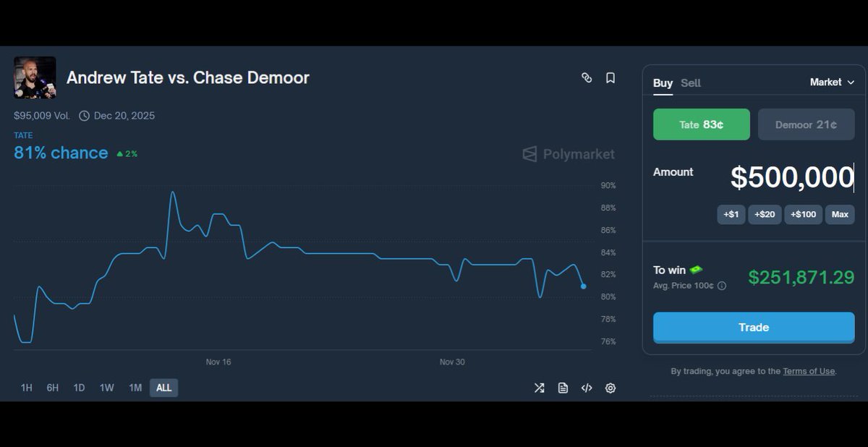Click the Andrew Tate vs. Chase Demoor title
868x447 pixels.
pos(188,77)
